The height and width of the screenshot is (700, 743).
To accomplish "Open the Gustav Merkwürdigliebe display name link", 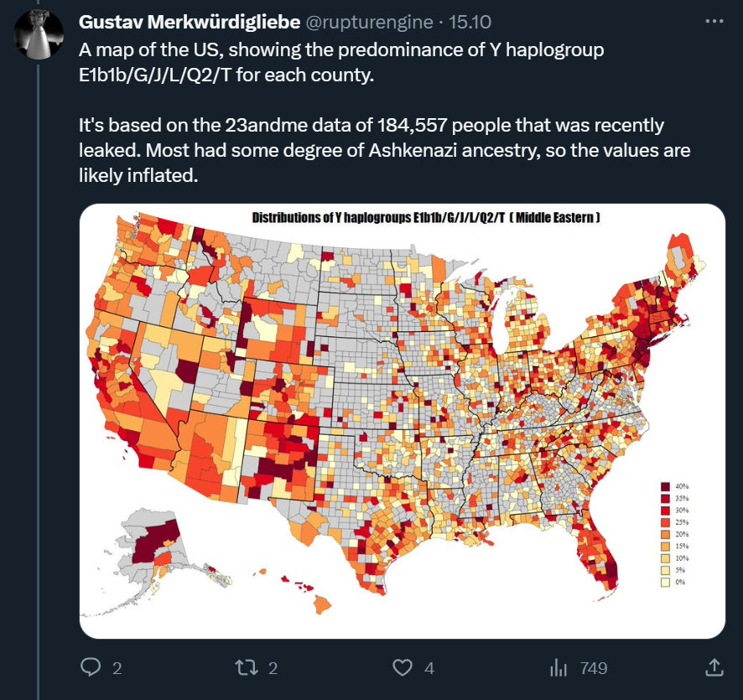I will click(x=189, y=22).
